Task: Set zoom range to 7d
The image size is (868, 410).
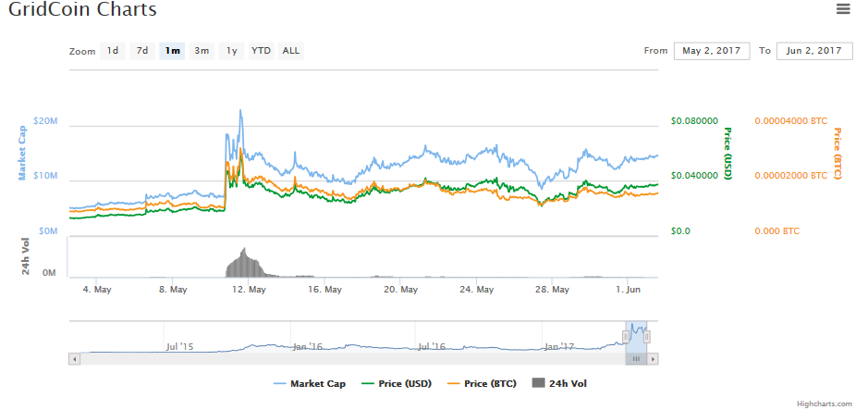Action: tap(142, 51)
